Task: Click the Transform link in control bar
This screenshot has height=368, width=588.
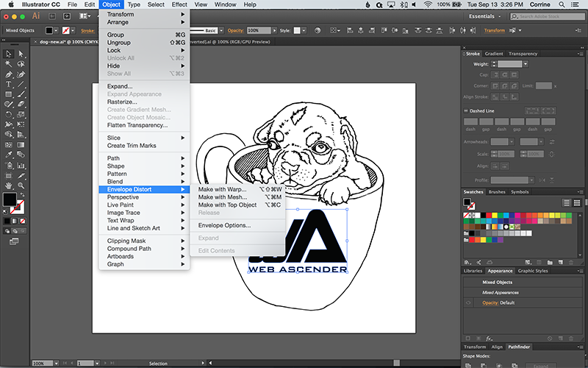Action: [494, 30]
